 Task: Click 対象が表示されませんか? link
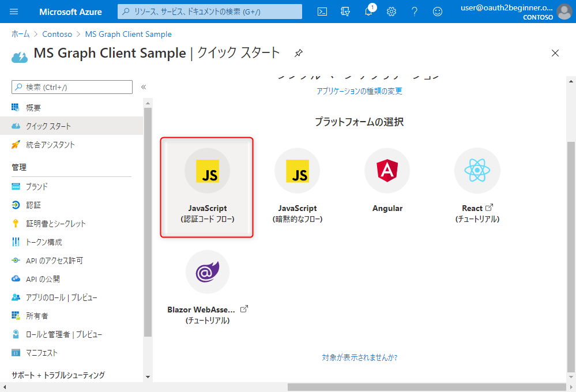360,357
